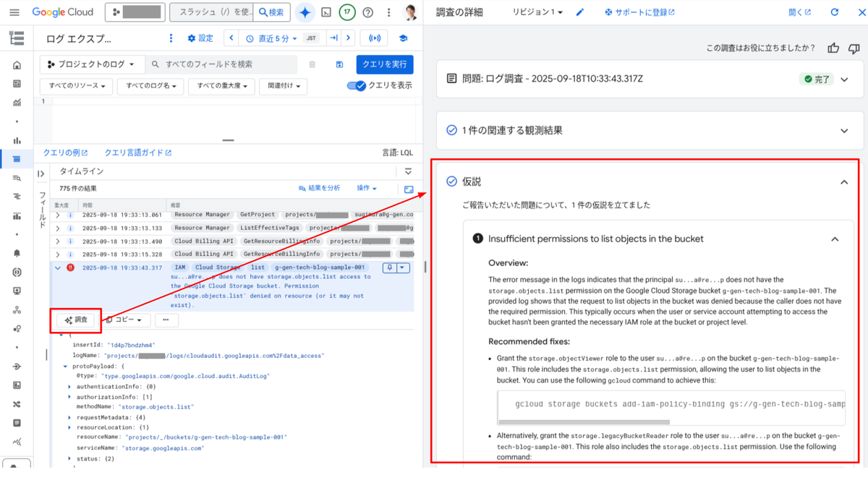Collapse the Insufficient permissions hypothesis

(835, 239)
